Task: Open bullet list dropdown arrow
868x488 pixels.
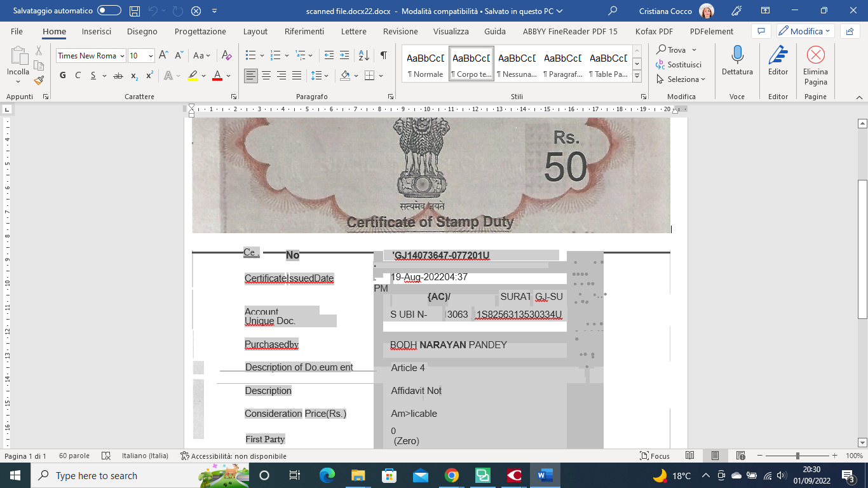Action: 261,55
